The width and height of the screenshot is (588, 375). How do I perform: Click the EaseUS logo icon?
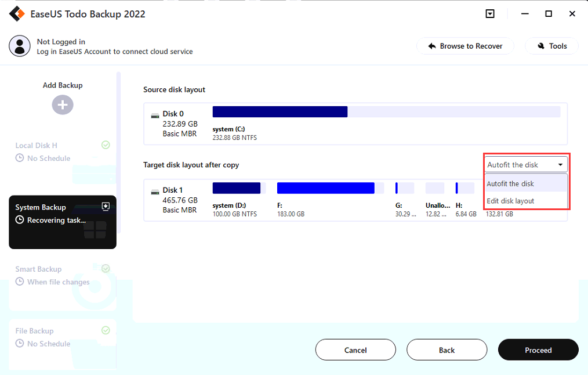click(17, 14)
